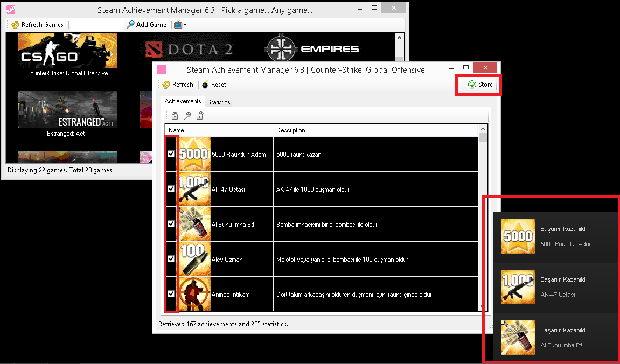
Task: Select the Dota 2 game banner
Action: click(189, 49)
